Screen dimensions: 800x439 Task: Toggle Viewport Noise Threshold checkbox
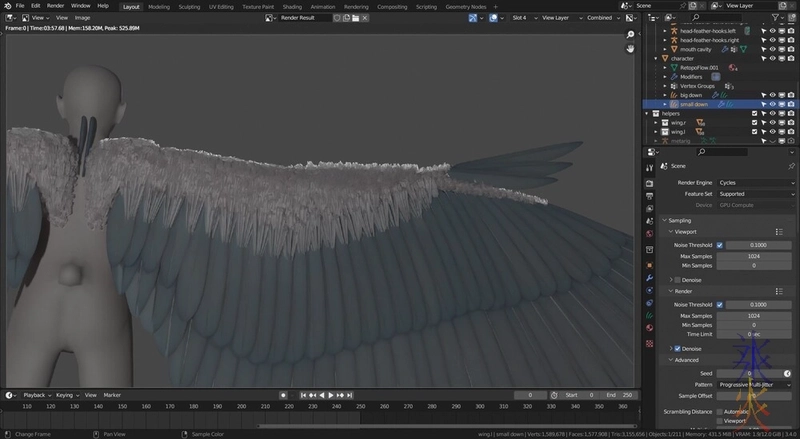[719, 245]
